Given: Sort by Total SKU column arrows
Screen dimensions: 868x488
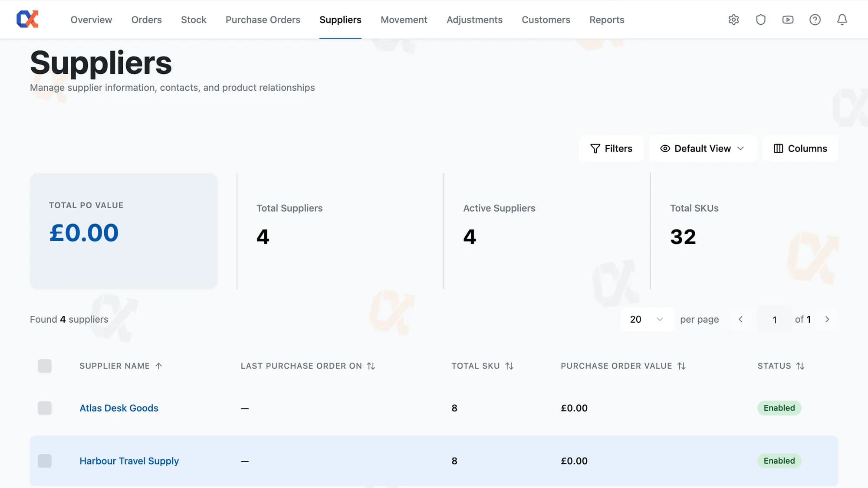Looking at the screenshot, I should (510, 366).
